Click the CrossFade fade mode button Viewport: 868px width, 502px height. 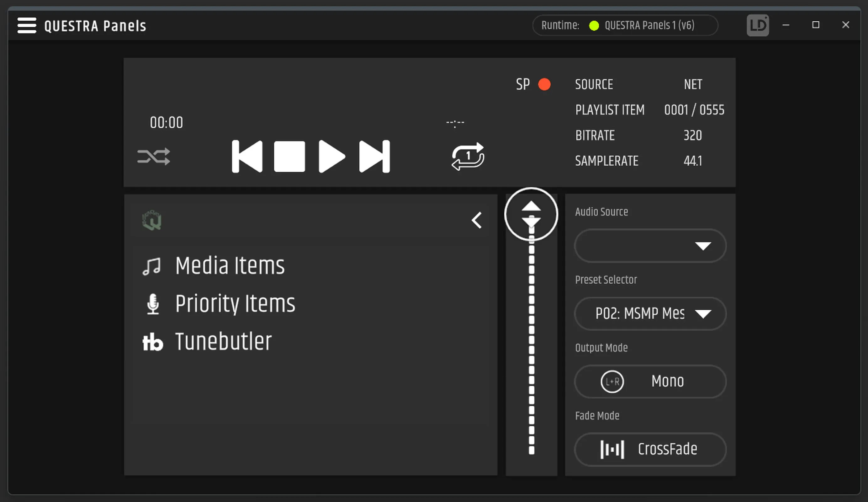tap(650, 449)
